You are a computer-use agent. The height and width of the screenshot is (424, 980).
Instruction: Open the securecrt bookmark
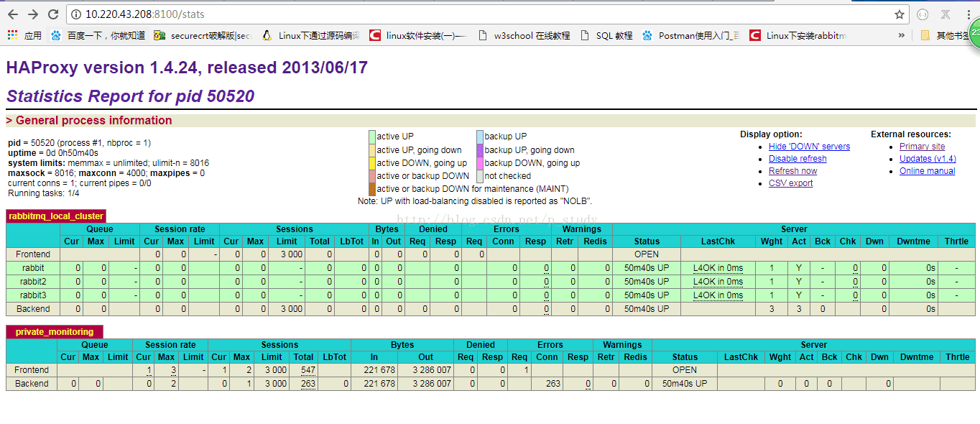point(203,35)
